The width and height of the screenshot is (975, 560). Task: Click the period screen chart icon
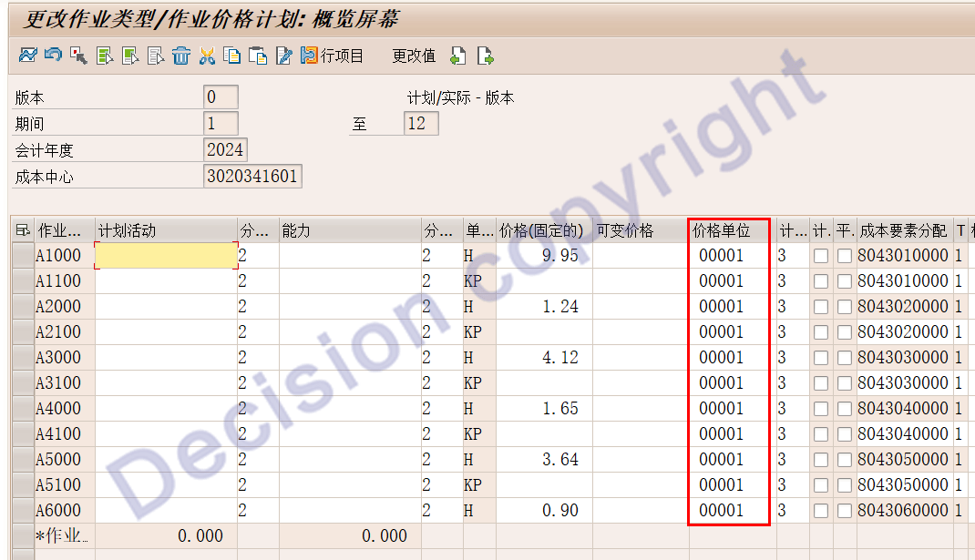click(x=27, y=56)
